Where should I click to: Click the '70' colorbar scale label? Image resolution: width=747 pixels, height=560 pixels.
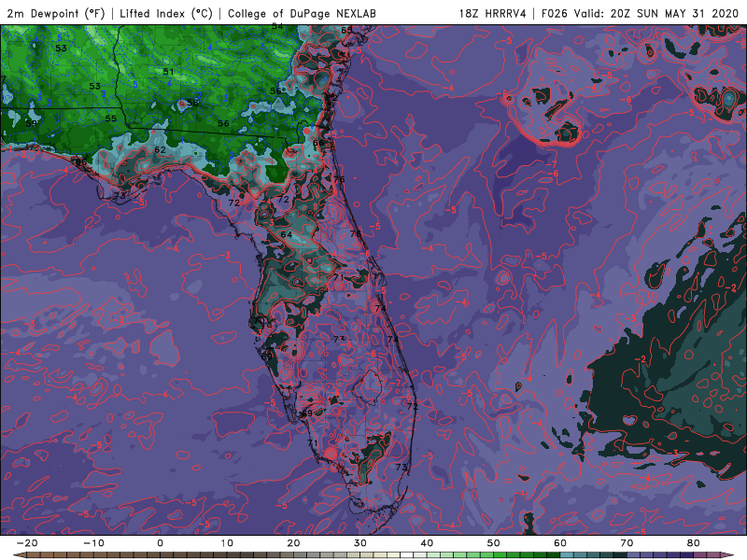point(627,543)
